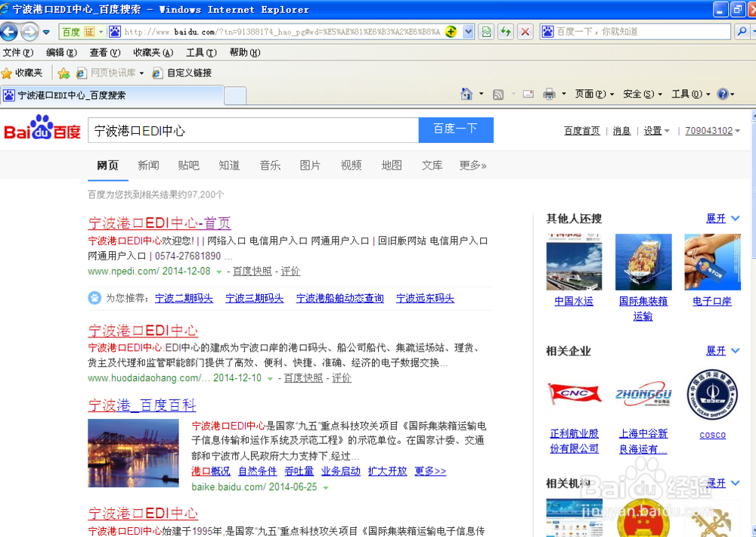This screenshot has width=756, height=537.
Task: Open the 港口概况 sublink
Action: [x=211, y=471]
